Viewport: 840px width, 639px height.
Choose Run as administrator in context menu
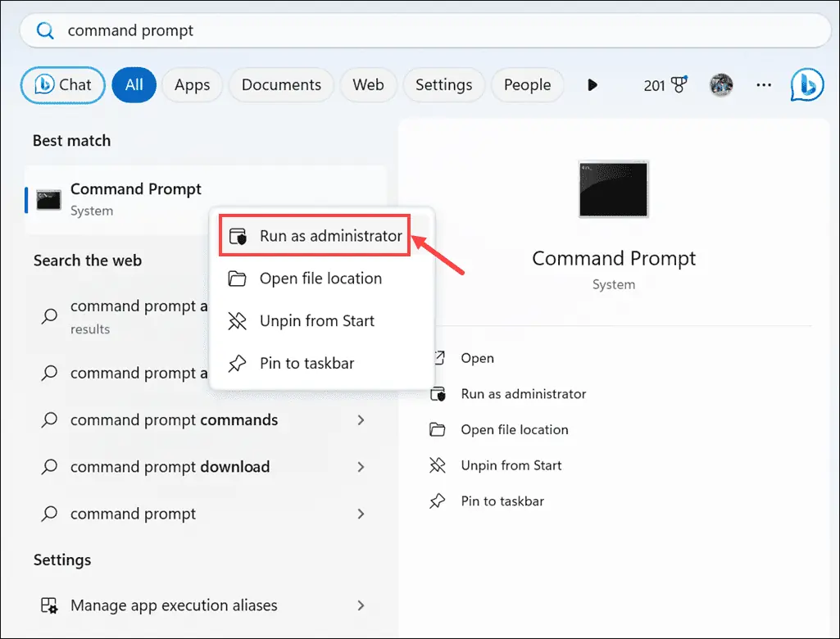click(315, 236)
